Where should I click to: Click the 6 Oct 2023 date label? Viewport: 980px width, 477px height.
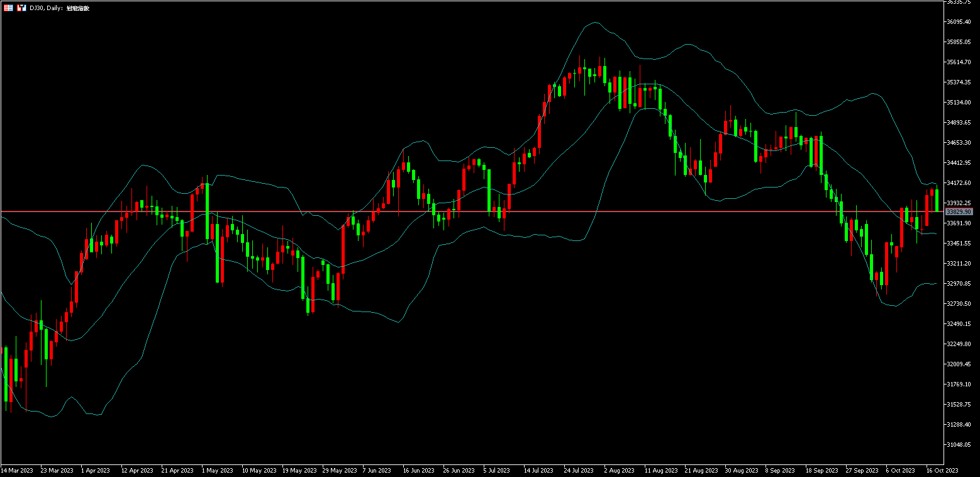pyautogui.click(x=901, y=471)
